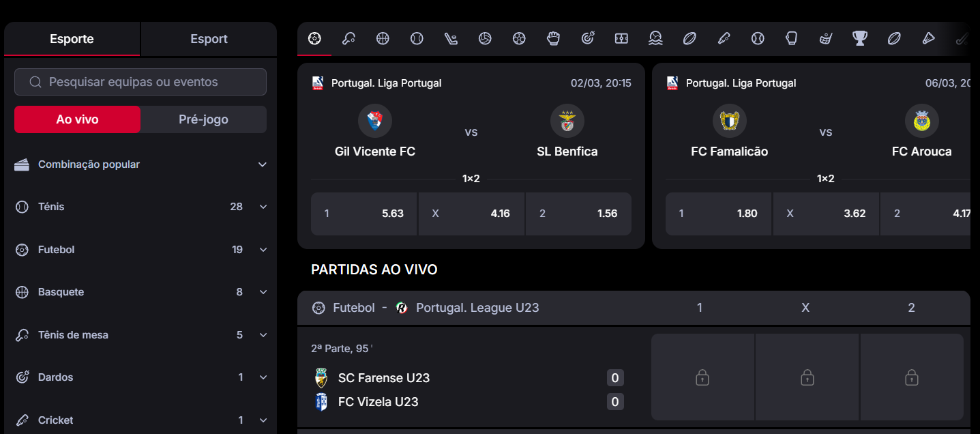Select the Futebol icon in top sports bar
Viewport: 980px width, 434px height.
pyautogui.click(x=314, y=38)
